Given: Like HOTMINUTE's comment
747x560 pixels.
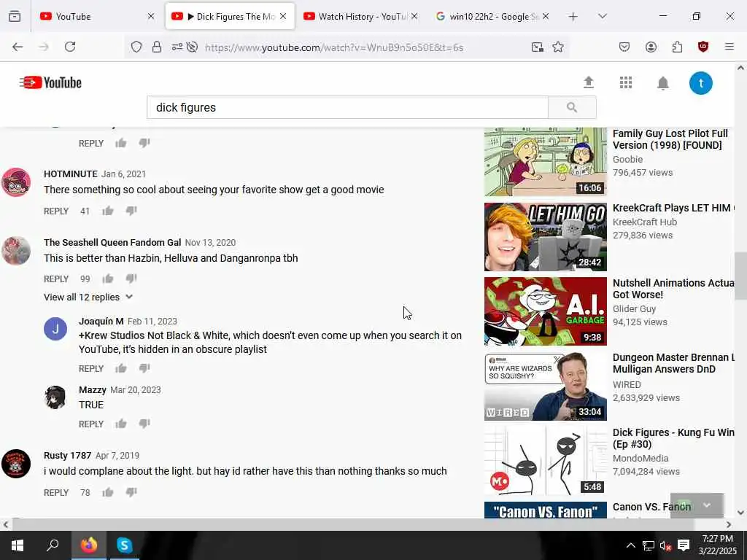Looking at the screenshot, I should (x=108, y=211).
